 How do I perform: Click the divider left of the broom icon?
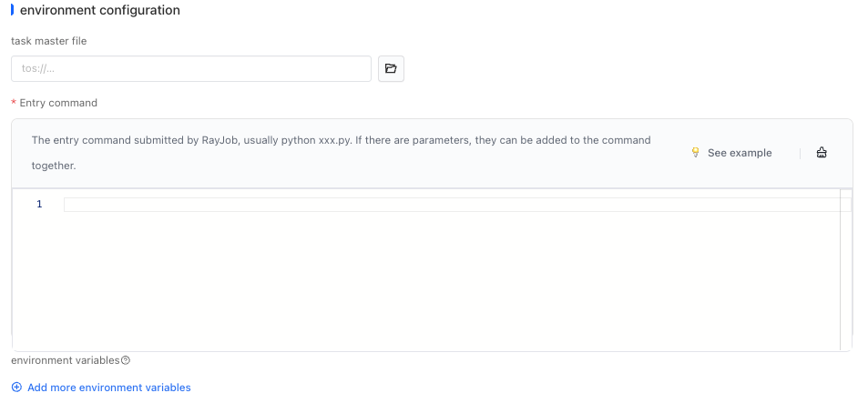coord(800,153)
